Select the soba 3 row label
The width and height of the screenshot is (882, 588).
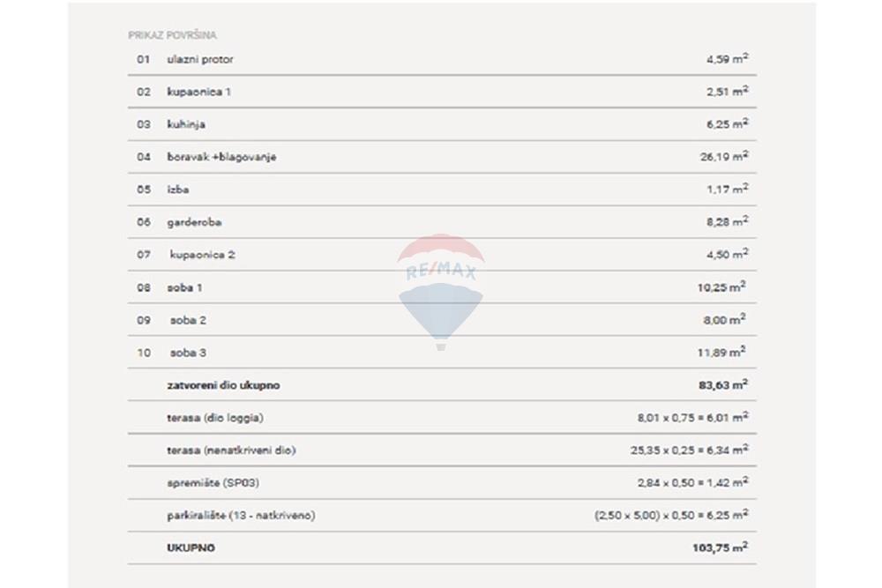(188, 353)
